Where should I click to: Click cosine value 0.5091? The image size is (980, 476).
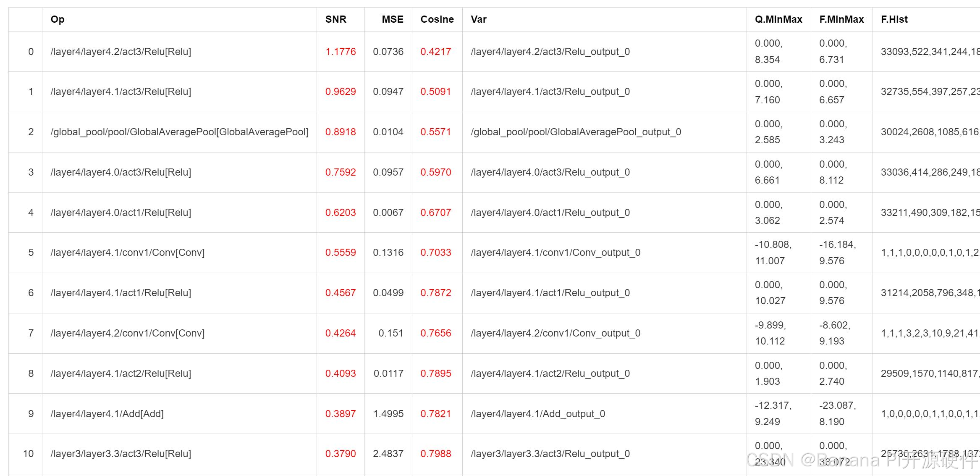(x=435, y=92)
